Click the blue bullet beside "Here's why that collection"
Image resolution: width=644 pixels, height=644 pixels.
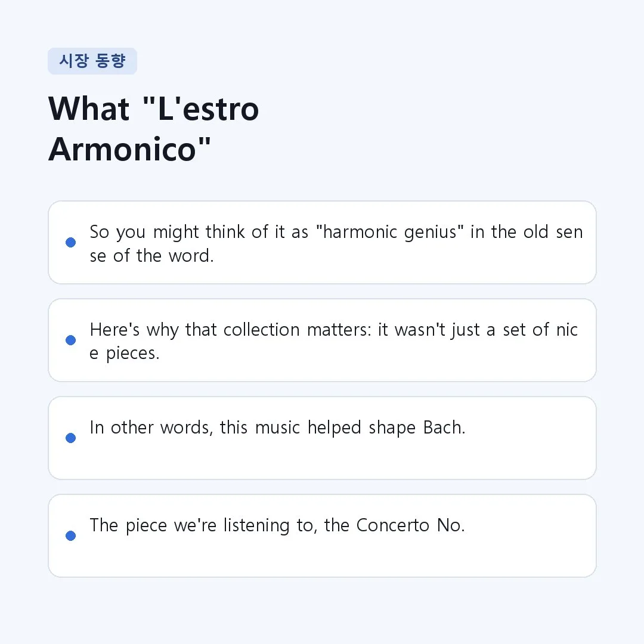(70, 340)
